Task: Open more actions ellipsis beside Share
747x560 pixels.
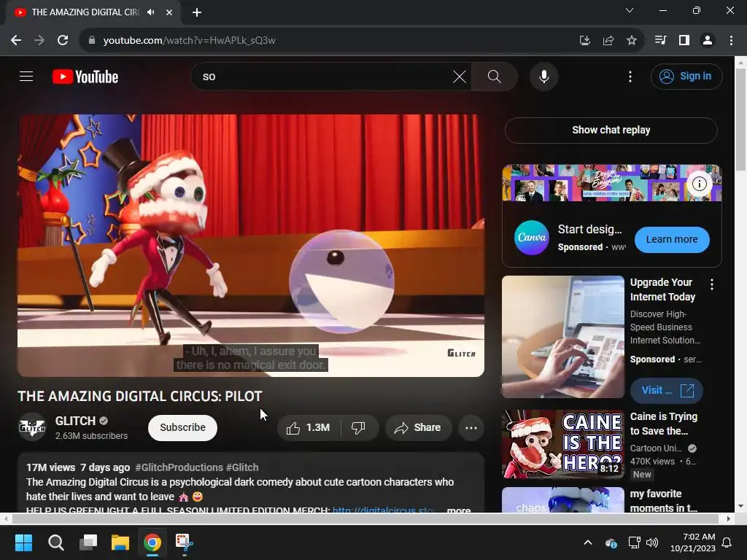Action: coord(471,427)
